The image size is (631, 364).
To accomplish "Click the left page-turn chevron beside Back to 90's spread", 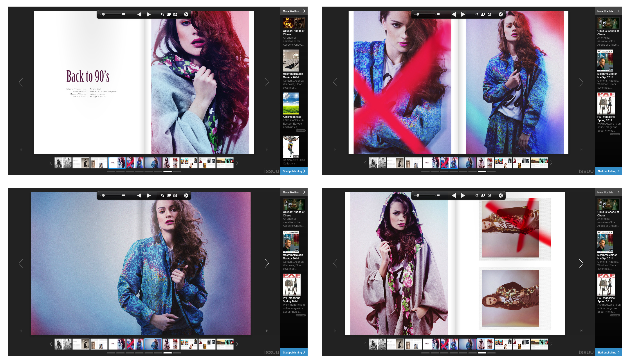I will (21, 82).
